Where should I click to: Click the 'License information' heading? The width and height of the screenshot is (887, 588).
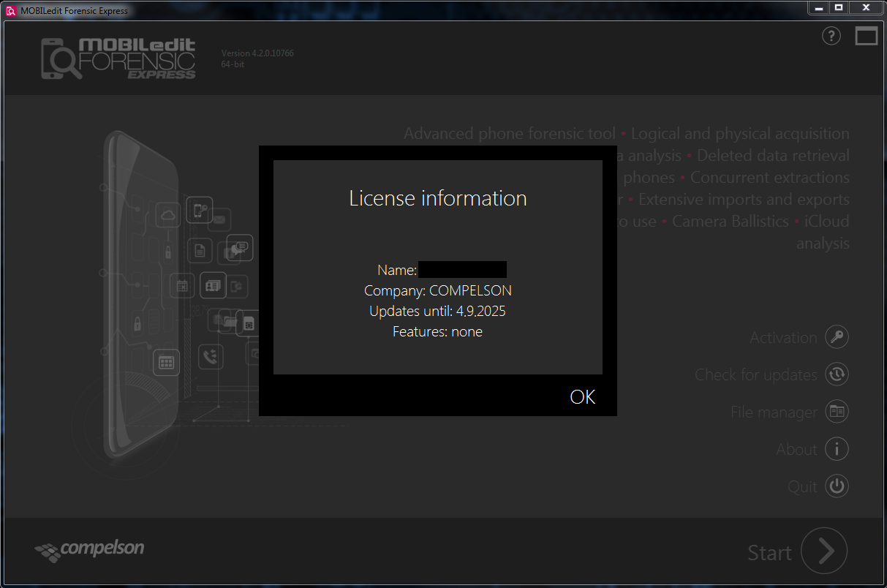438,198
